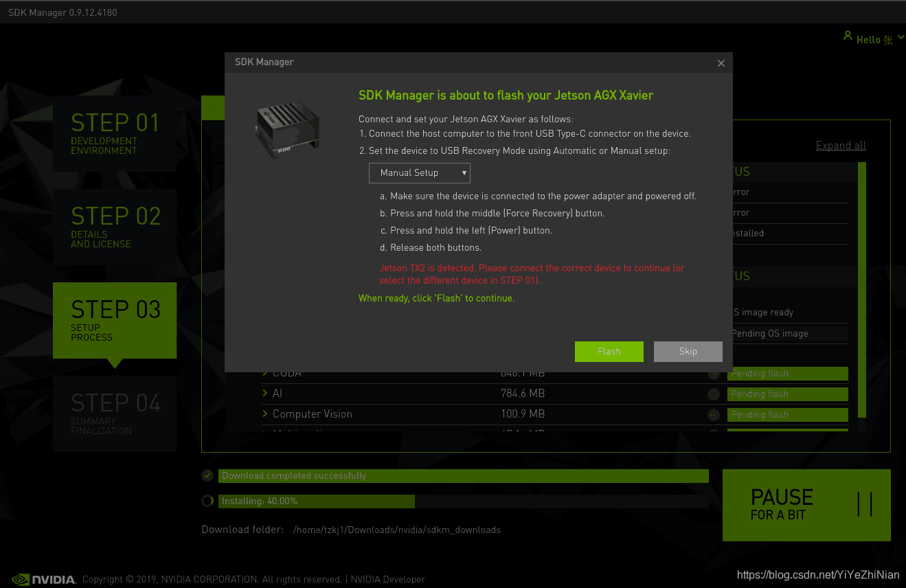Click the green vertical scrollbar of the component list
This screenshot has width=906, height=588.
click(x=862, y=290)
